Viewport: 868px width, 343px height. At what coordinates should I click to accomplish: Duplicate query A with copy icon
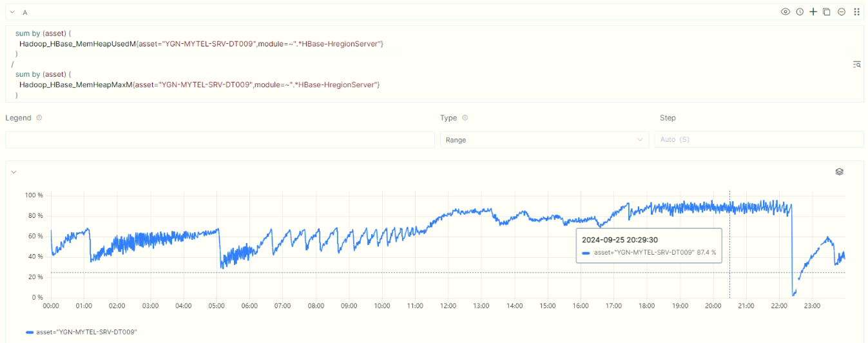coord(827,12)
